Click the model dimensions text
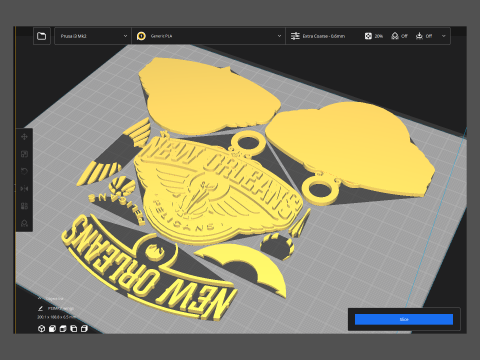The width and height of the screenshot is (480, 360). coord(56,317)
